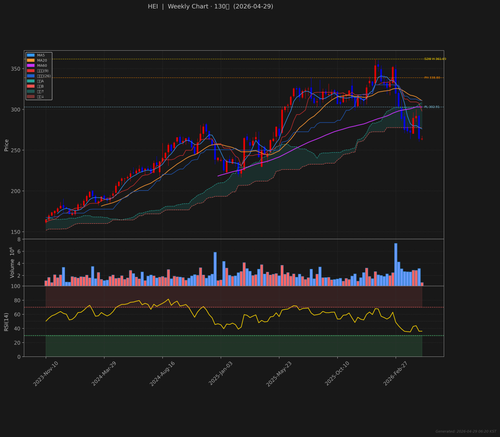Click the 80 tick on RSI axis
The width and height of the screenshot is (500, 437).
coord(18,301)
